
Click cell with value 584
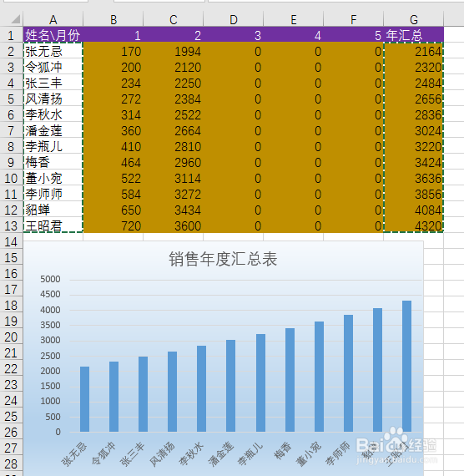point(113,194)
